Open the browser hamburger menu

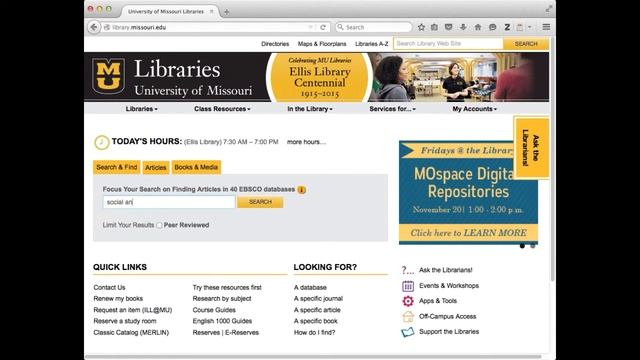[x=546, y=27]
